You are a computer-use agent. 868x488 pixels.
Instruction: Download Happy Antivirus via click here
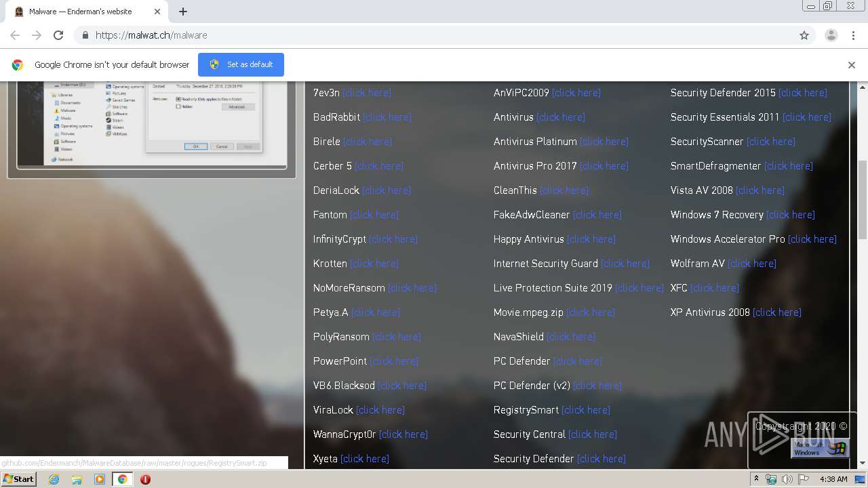coord(591,239)
